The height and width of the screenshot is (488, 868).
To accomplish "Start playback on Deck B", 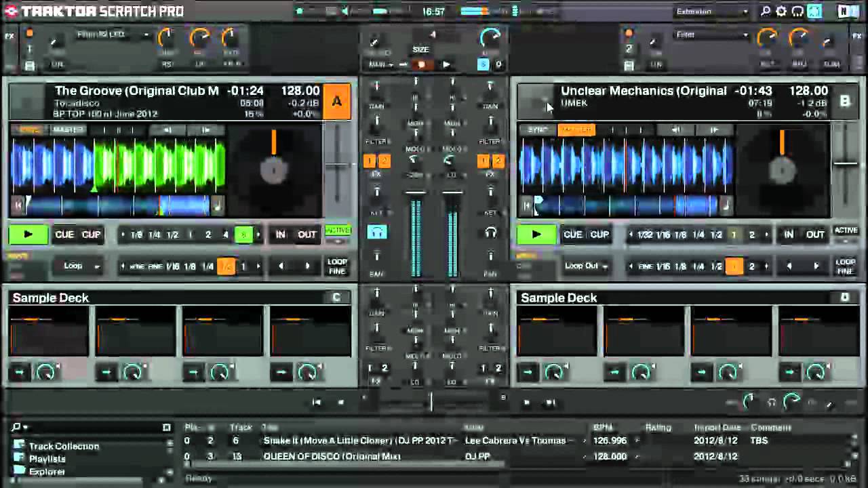I will pyautogui.click(x=536, y=235).
